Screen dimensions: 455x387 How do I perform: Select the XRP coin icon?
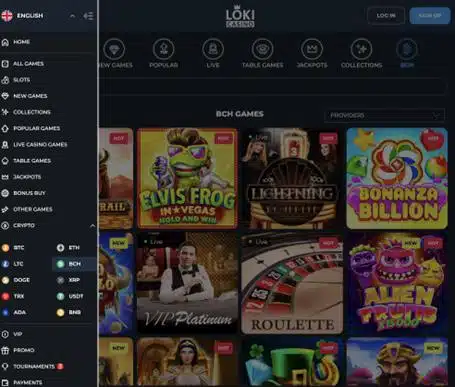60,280
